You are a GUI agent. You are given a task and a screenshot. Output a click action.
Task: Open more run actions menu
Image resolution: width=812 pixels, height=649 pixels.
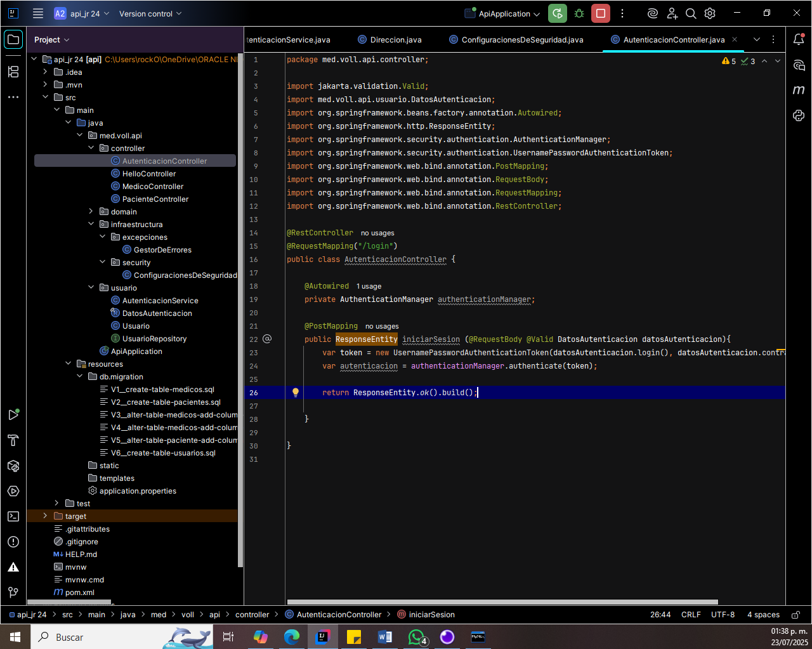coord(622,13)
